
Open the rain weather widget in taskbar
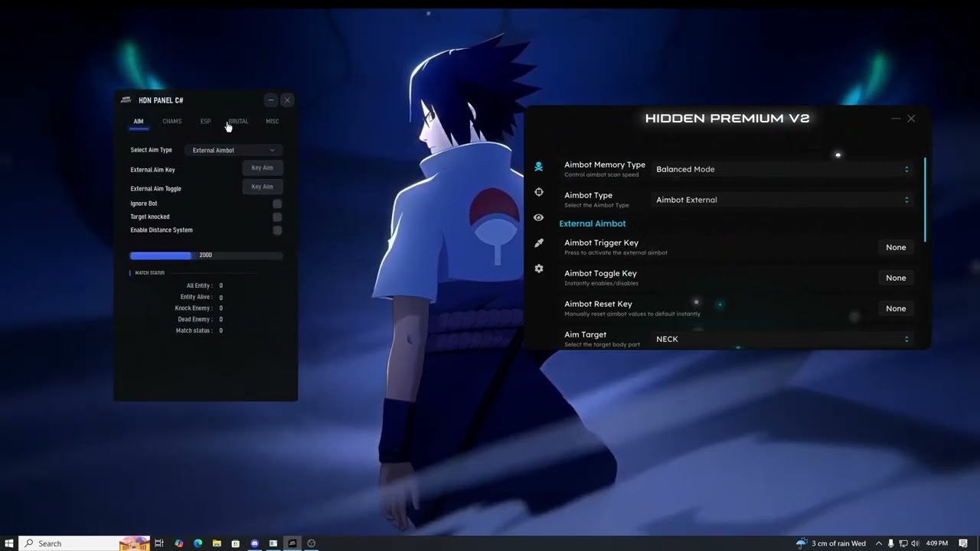tap(831, 543)
